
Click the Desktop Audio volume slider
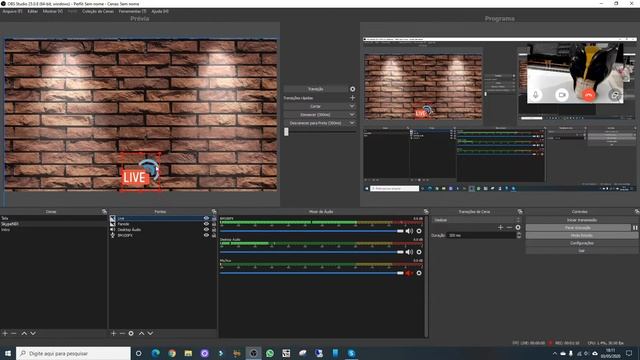(312, 252)
